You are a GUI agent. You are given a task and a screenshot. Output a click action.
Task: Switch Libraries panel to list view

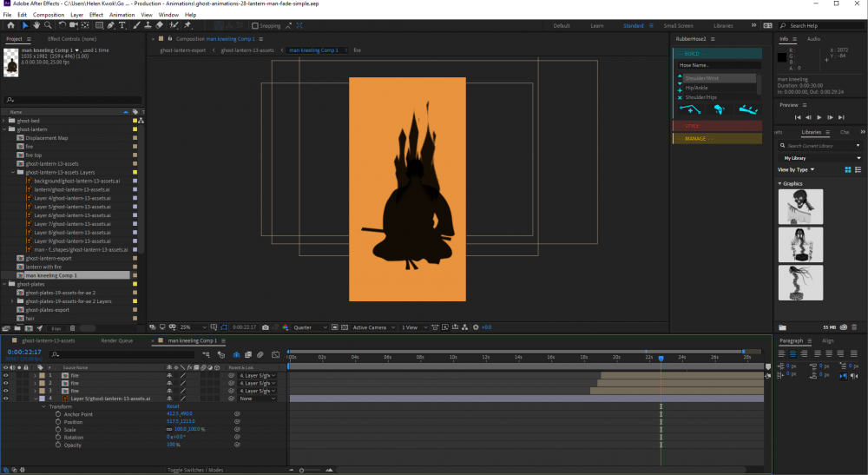pyautogui.click(x=858, y=169)
